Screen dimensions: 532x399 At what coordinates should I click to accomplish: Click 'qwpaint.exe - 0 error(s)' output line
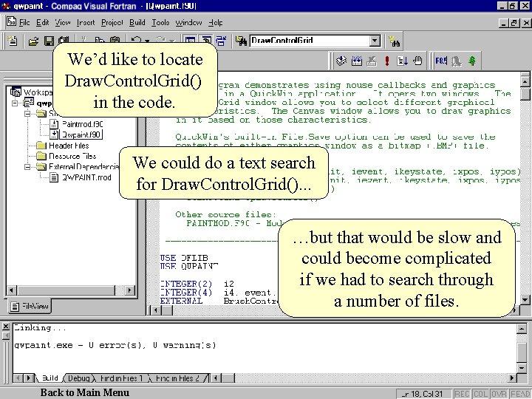(x=115, y=345)
